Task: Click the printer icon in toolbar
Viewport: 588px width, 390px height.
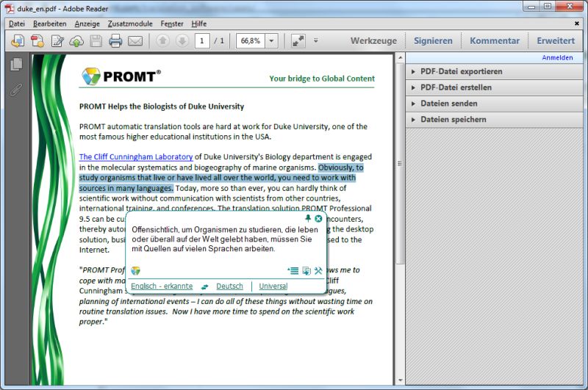Action: (x=115, y=41)
